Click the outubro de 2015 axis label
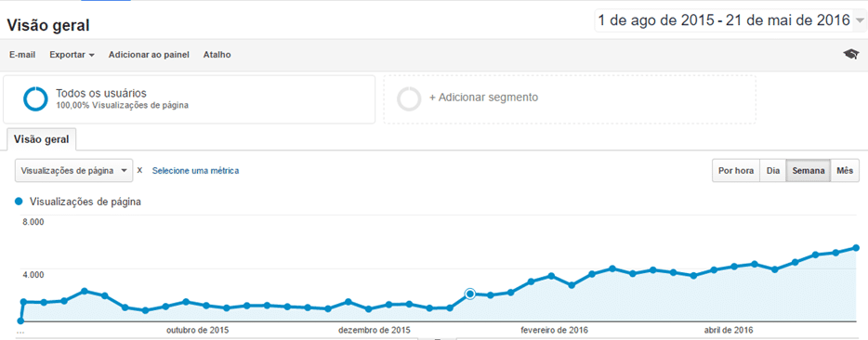The width and height of the screenshot is (868, 340). 198,331
